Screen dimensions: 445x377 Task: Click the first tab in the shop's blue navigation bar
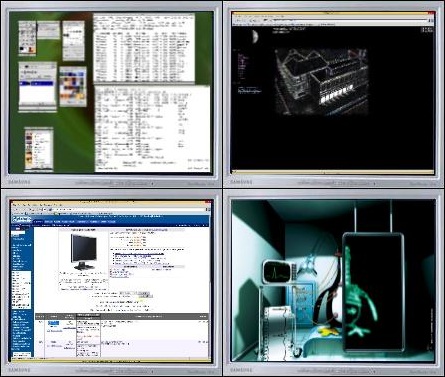pos(39,221)
